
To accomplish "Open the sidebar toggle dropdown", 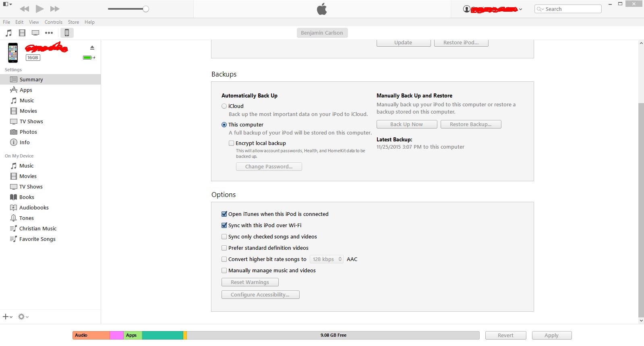I will pyautogui.click(x=7, y=4).
